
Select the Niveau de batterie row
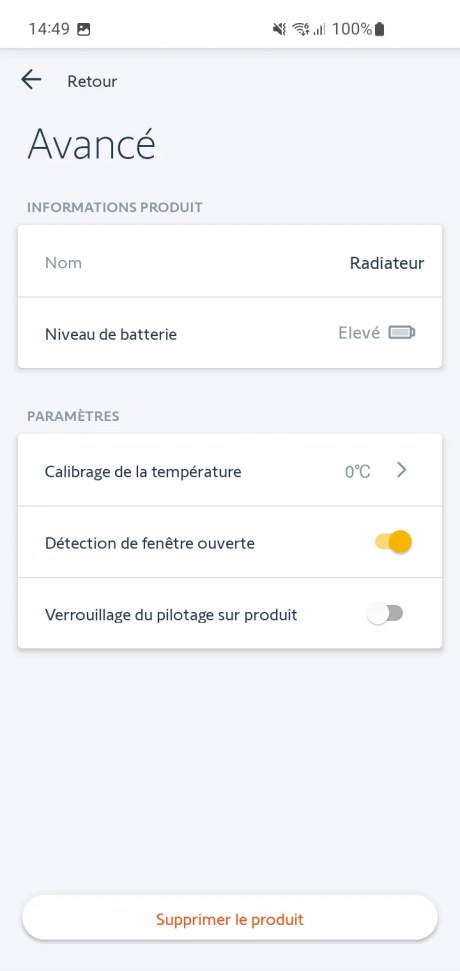coord(230,333)
